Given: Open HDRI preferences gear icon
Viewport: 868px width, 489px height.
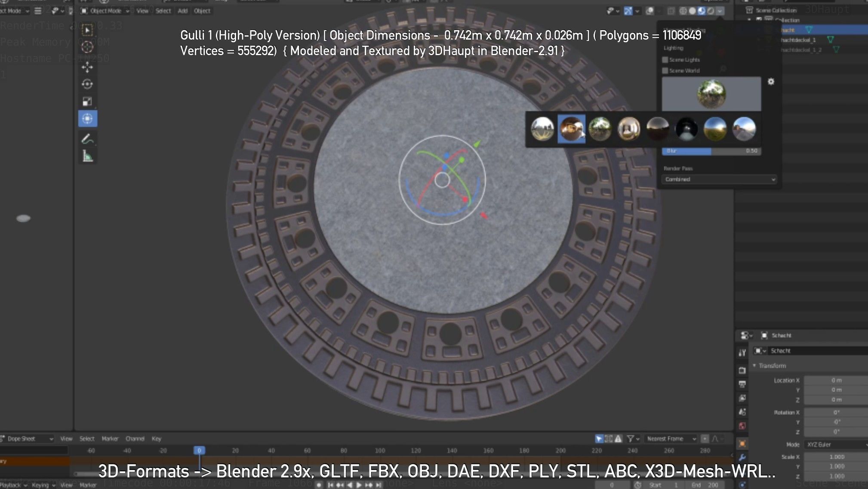Looking at the screenshot, I should (771, 81).
